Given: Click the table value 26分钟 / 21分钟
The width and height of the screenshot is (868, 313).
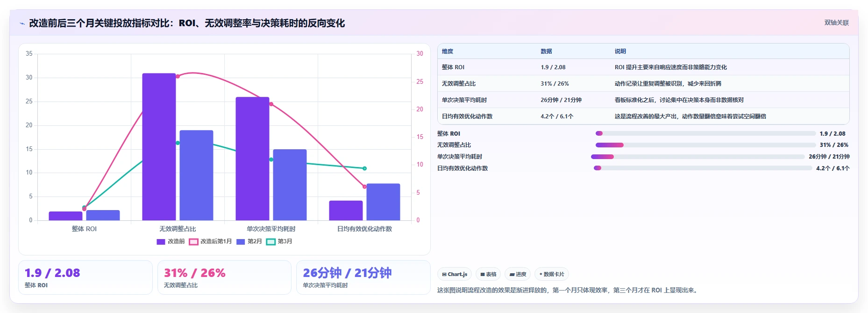Looking at the screenshot, I should click(x=561, y=100).
